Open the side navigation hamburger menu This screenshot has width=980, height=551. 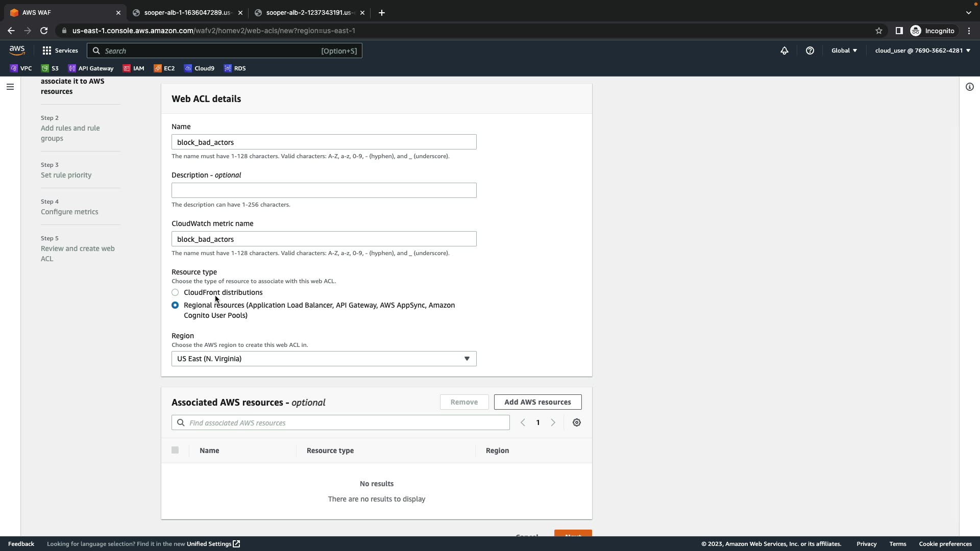coord(10,87)
